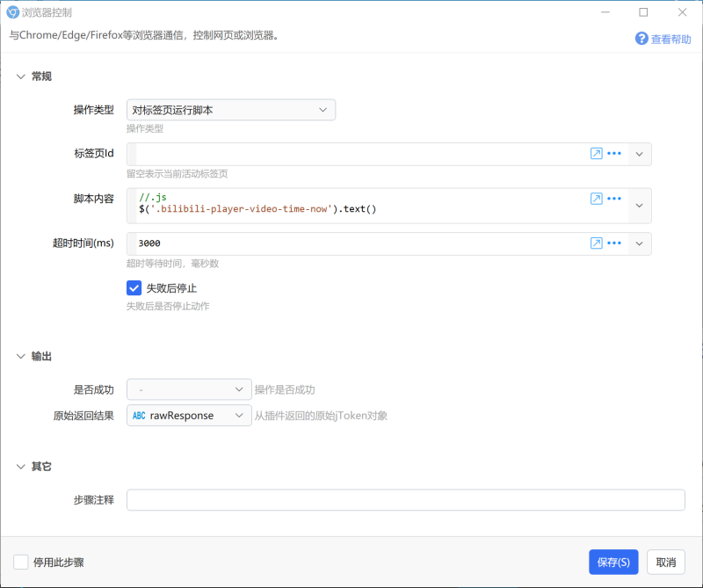The height and width of the screenshot is (588, 703).
Task: Open expand editor icon for 超时时间 field
Action: point(596,243)
